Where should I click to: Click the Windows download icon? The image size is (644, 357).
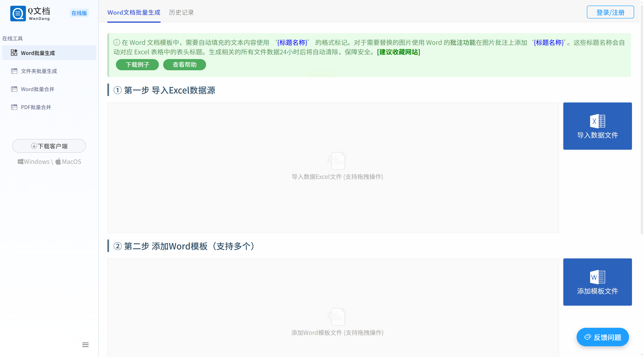tap(20, 162)
